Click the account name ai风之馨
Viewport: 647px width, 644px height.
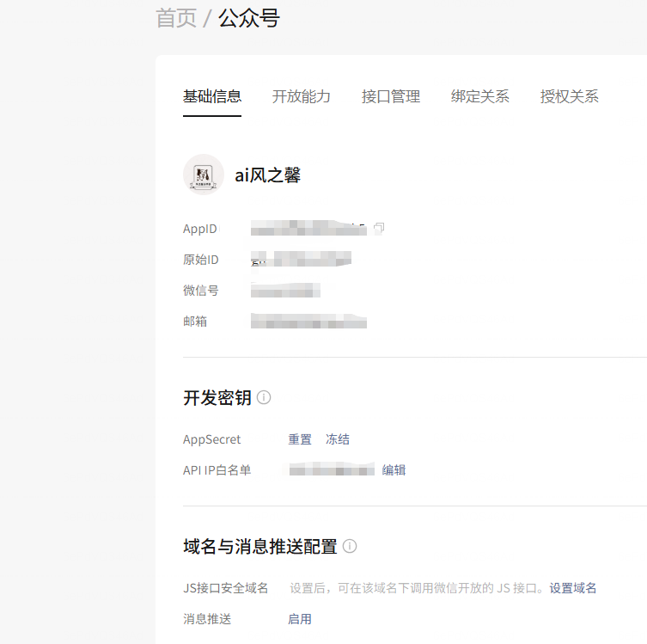pyautogui.click(x=268, y=175)
